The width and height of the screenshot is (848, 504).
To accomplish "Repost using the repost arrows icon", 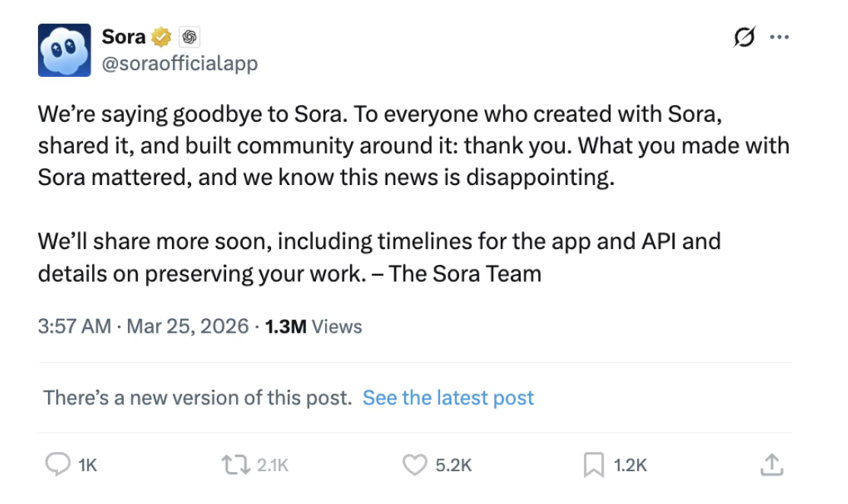I will click(234, 464).
